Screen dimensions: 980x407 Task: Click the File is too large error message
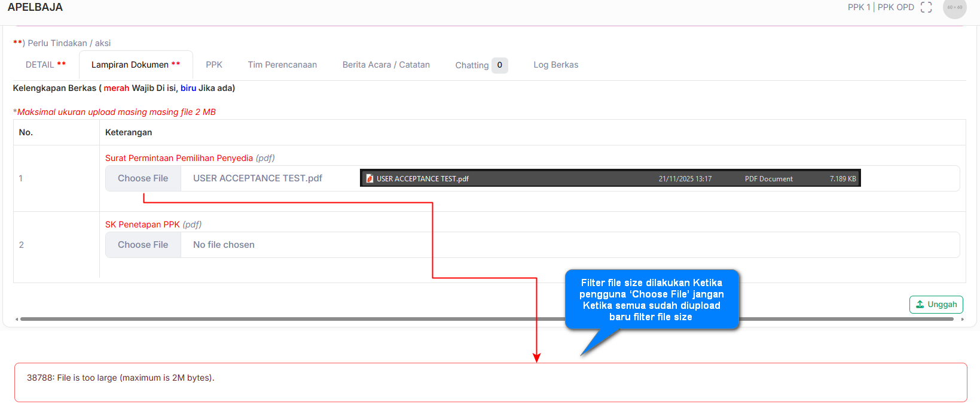121,378
